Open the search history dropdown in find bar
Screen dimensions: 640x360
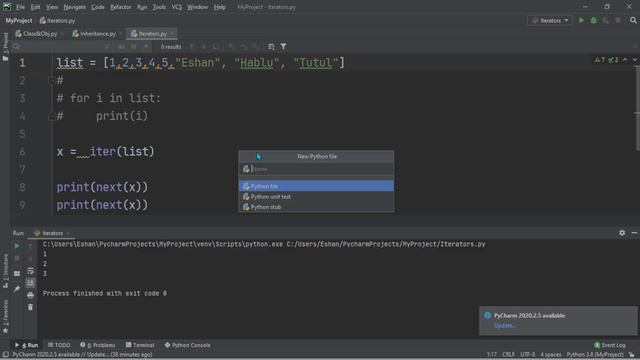[x=17, y=47]
